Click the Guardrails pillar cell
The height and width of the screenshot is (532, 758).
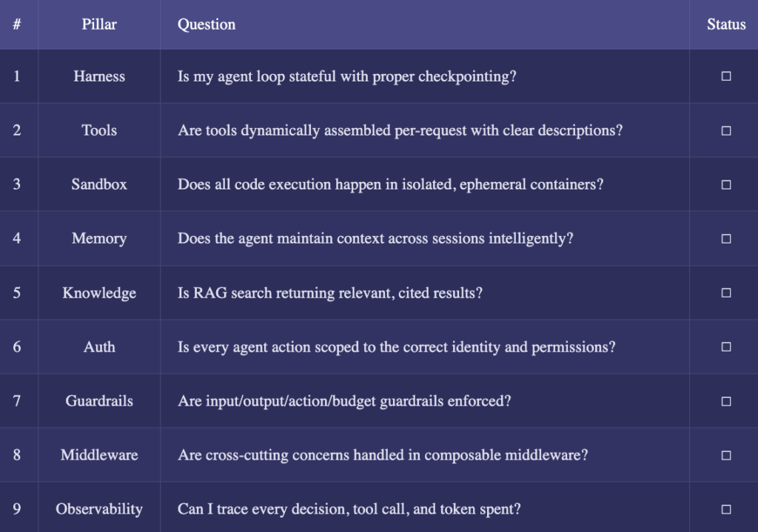pos(99,401)
